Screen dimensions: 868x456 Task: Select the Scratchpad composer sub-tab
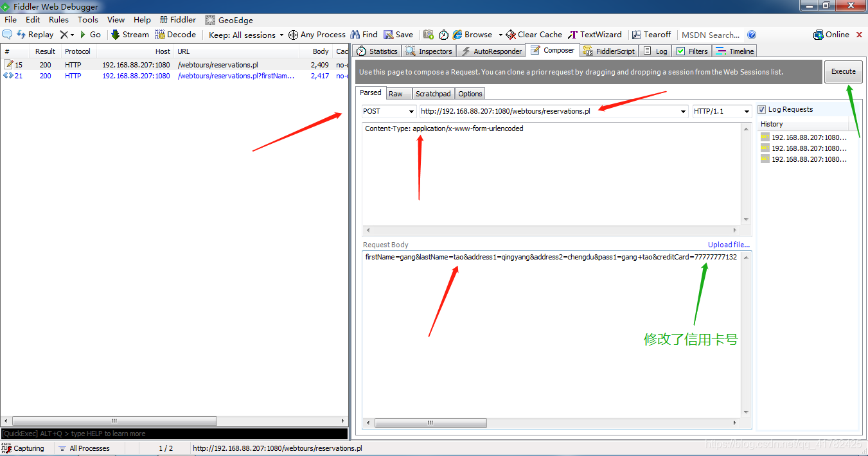click(433, 94)
